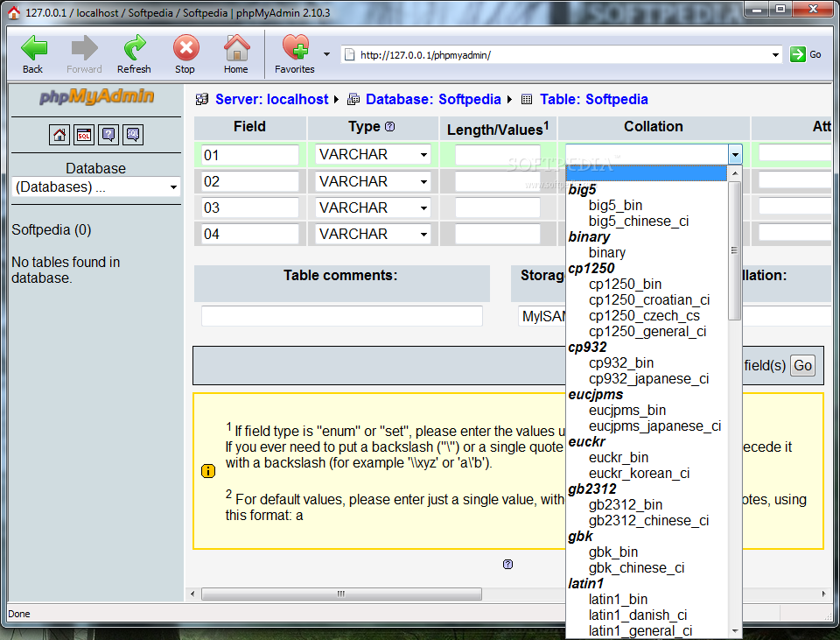Select latin1_danish_ci collation

tap(638, 615)
